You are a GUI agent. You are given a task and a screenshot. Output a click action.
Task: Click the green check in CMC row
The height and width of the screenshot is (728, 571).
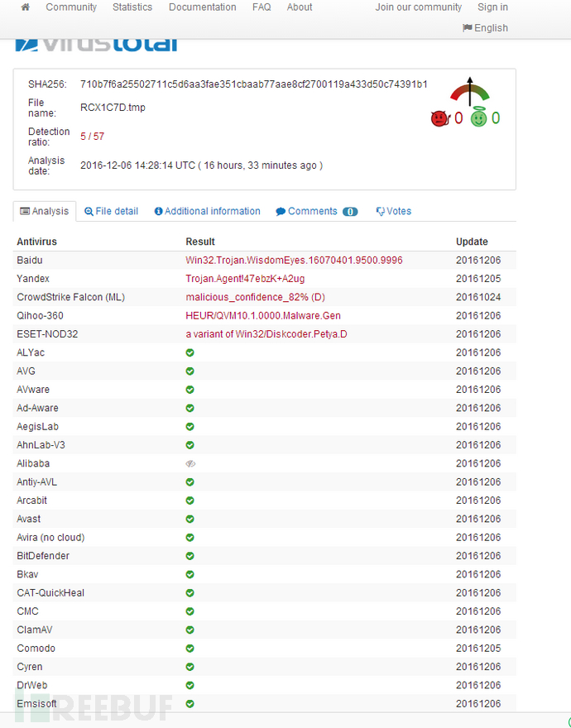(x=190, y=611)
